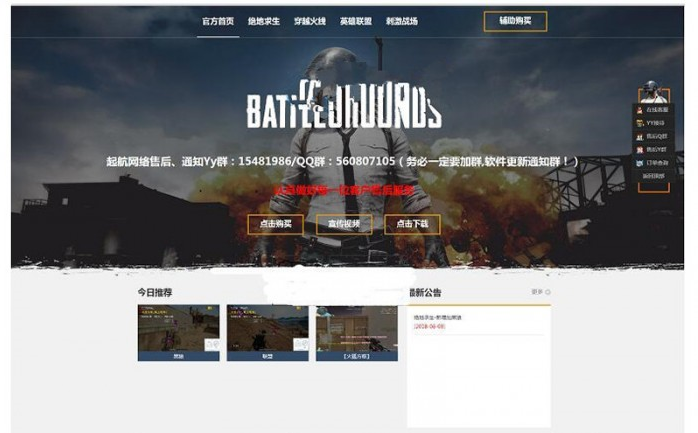The image size is (698, 433).
Task: Click the 点击购买 button
Action: click(276, 224)
